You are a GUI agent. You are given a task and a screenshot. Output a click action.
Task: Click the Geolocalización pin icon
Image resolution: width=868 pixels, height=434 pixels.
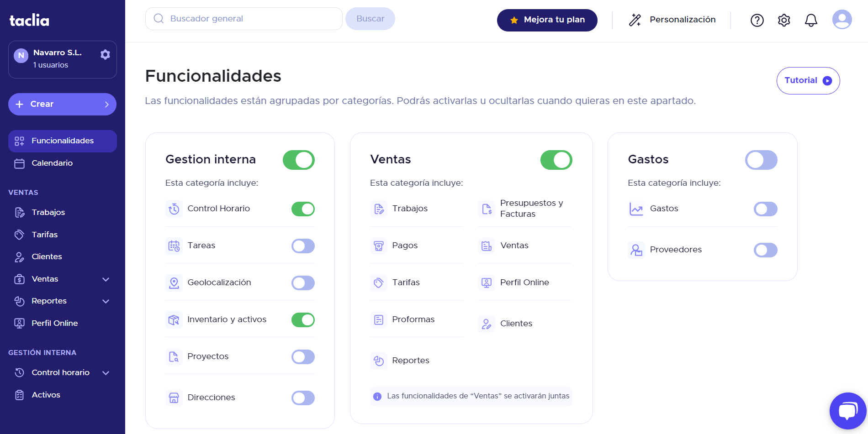pyautogui.click(x=174, y=283)
